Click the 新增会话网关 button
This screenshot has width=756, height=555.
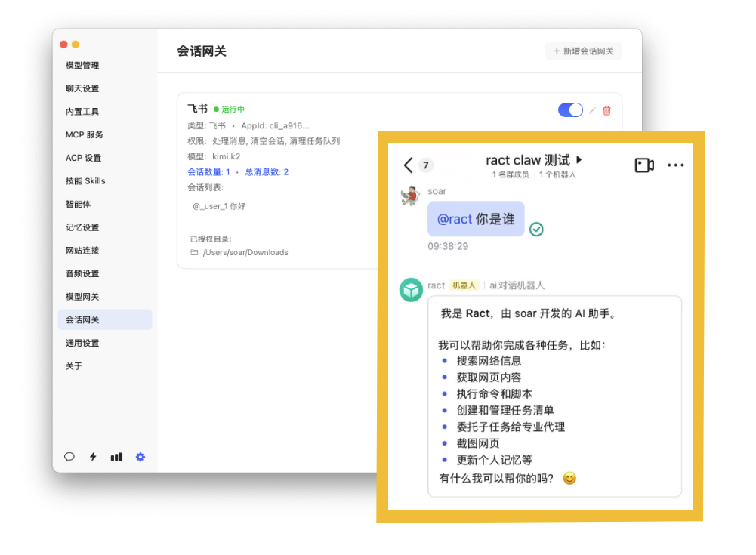tap(583, 51)
